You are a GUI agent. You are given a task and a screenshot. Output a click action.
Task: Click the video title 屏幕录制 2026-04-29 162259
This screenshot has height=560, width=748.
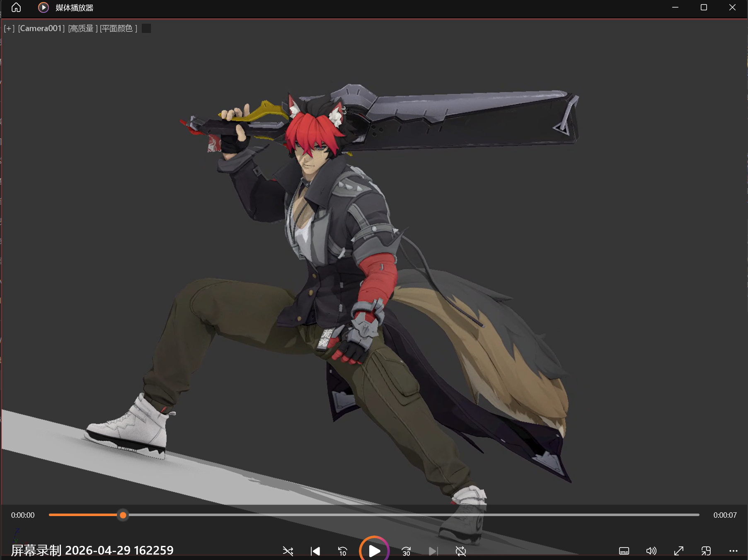(92, 550)
